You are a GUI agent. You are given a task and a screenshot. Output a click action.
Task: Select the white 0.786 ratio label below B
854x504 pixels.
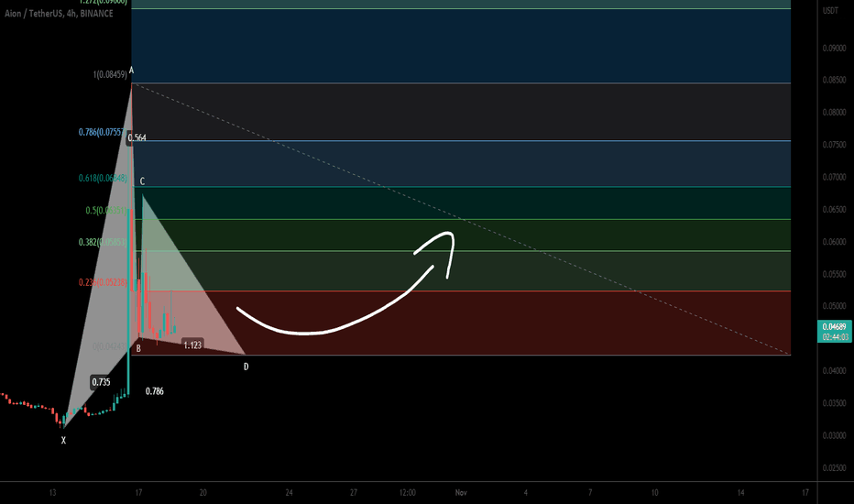[155, 391]
